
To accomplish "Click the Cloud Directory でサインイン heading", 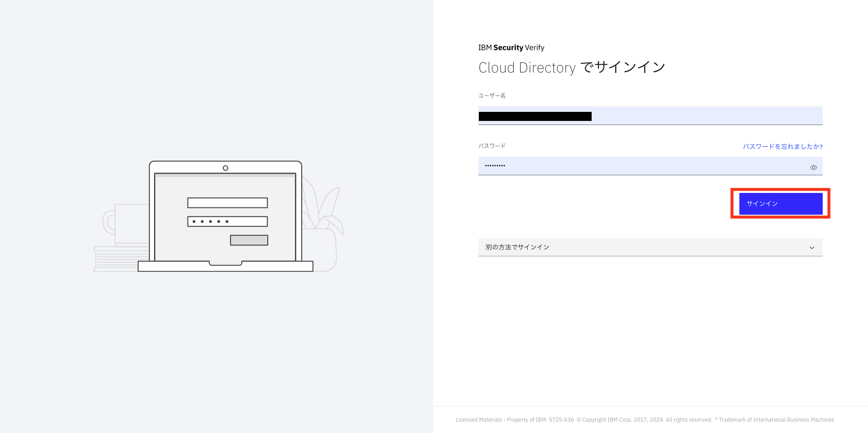I will click(x=572, y=67).
